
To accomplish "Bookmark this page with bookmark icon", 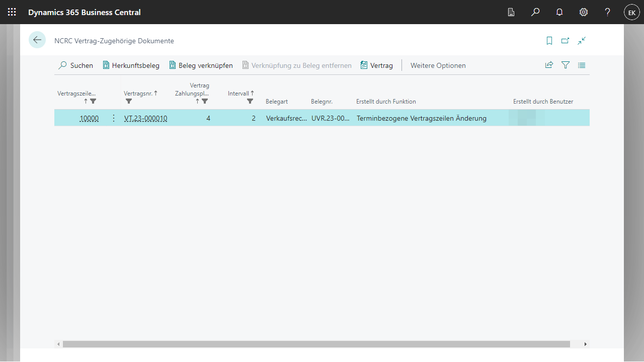I will [549, 41].
